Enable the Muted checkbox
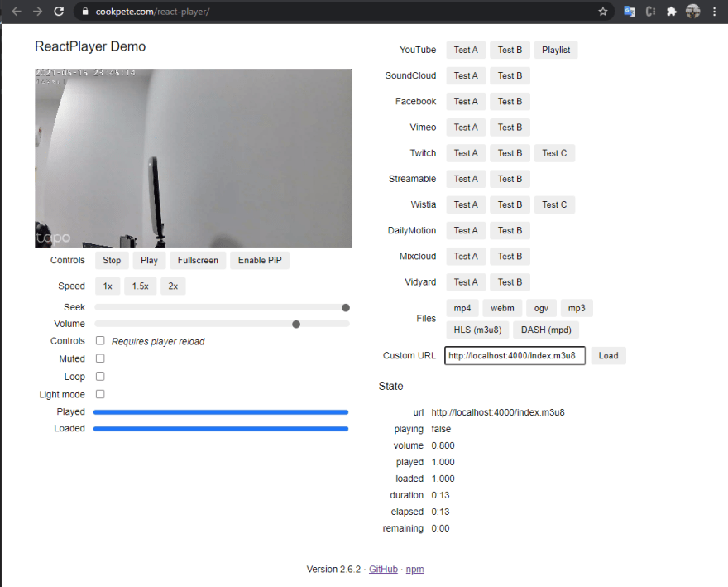This screenshot has height=587, width=728. coord(100,358)
